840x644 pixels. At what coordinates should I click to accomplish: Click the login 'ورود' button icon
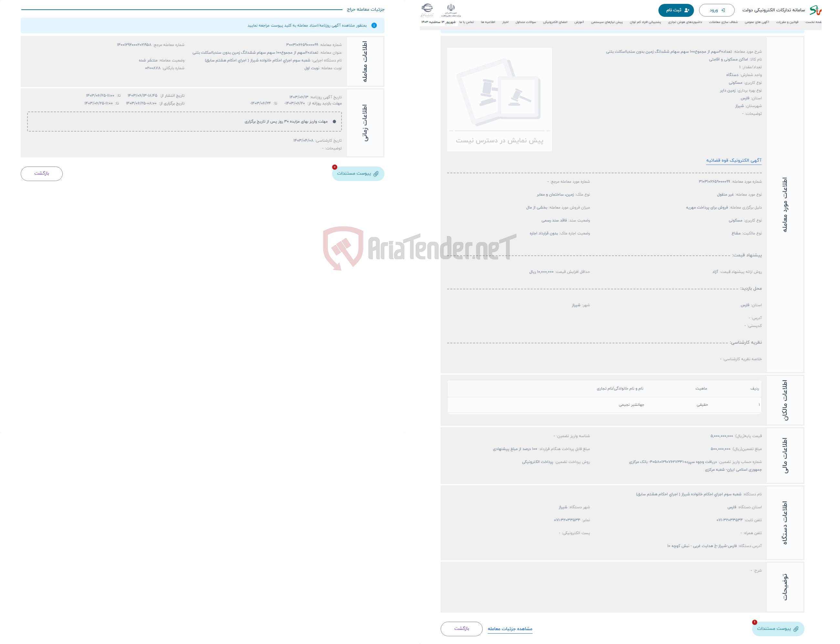tap(727, 10)
